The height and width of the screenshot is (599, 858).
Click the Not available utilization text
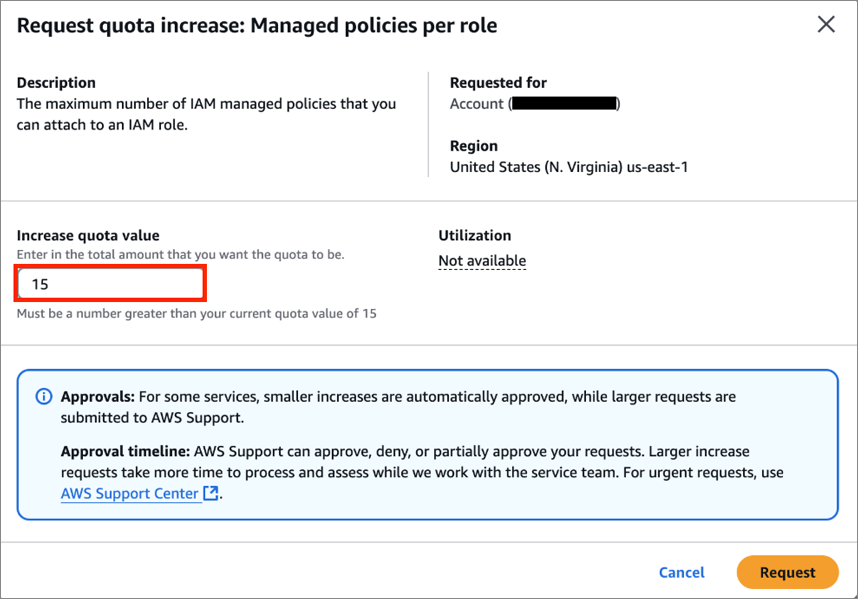tap(482, 261)
